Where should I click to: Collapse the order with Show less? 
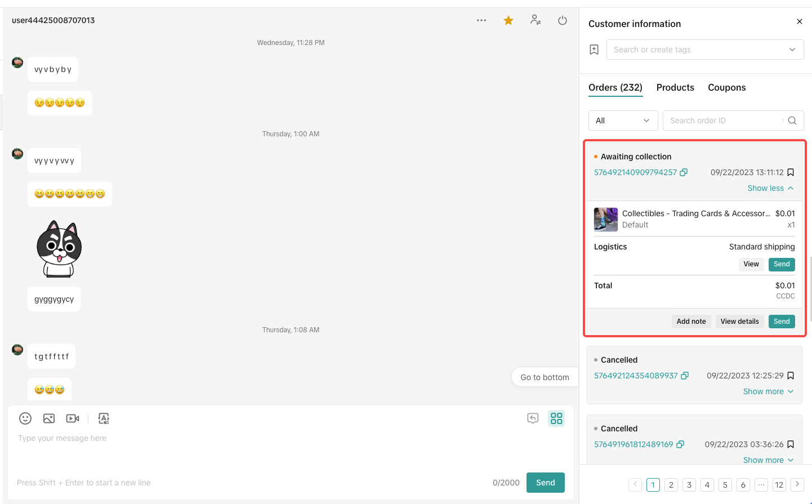770,188
